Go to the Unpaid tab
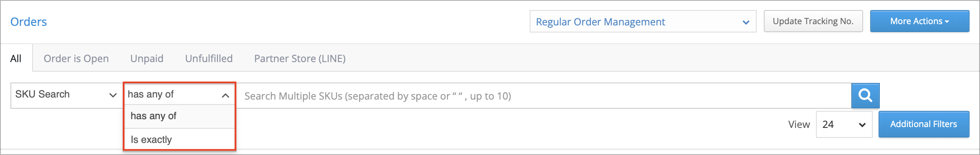This screenshot has width=980, height=155. (147, 58)
